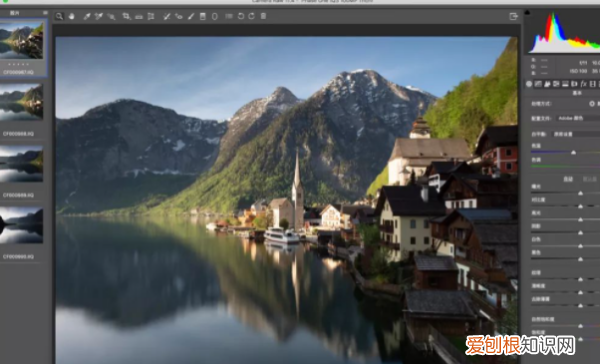Viewport: 600px width, 364px height.
Task: Adjust the clarity slider handle
Action: pyautogui.click(x=580, y=292)
